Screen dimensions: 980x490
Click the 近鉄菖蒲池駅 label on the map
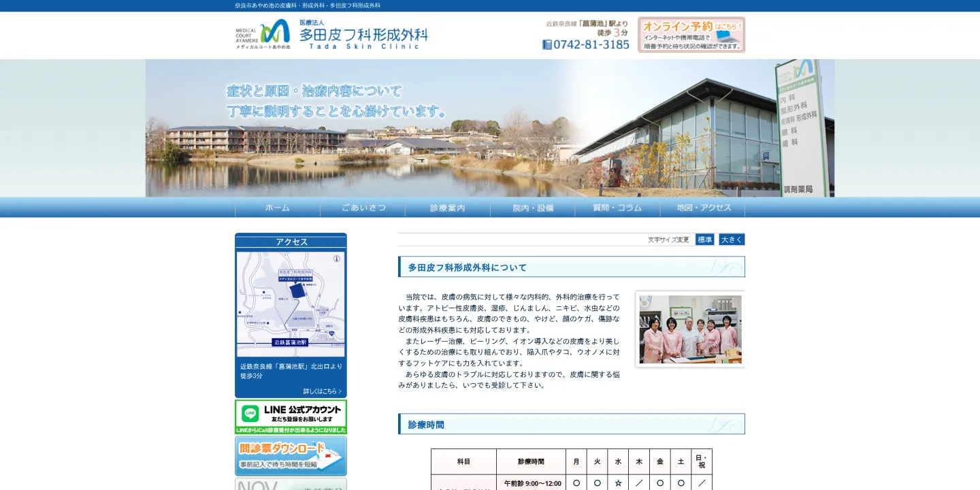[291, 342]
